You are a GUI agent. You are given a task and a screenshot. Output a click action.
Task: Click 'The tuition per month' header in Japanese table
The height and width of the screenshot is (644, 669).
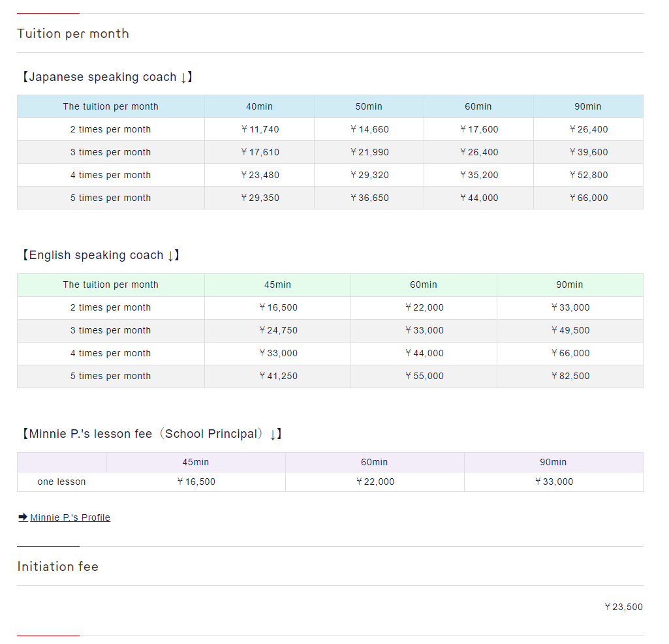tap(110, 106)
